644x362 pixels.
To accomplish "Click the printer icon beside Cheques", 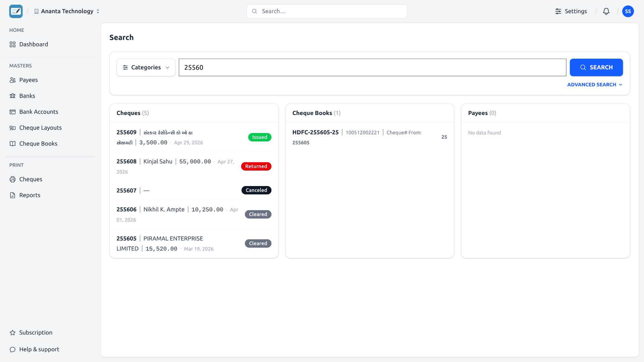I will (x=13, y=179).
